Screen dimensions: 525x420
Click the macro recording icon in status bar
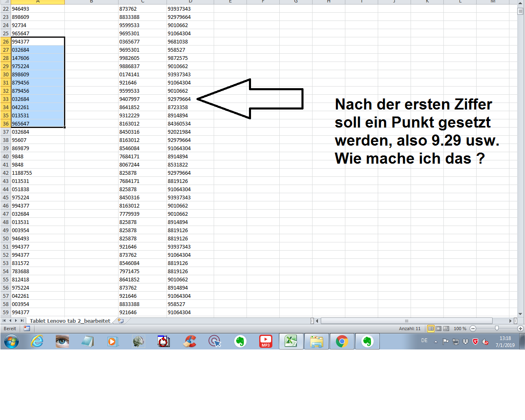pos(27,329)
